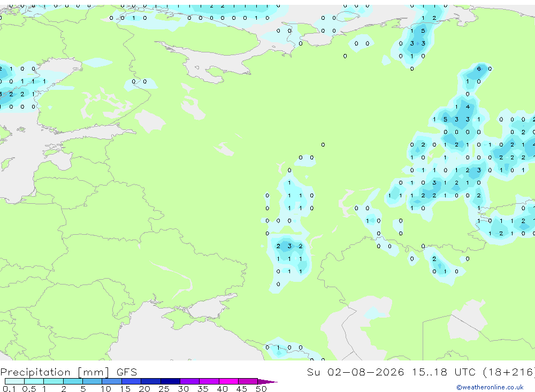
Task: Select the 5–10 mm legend color swatch
Action: tap(93, 381)
